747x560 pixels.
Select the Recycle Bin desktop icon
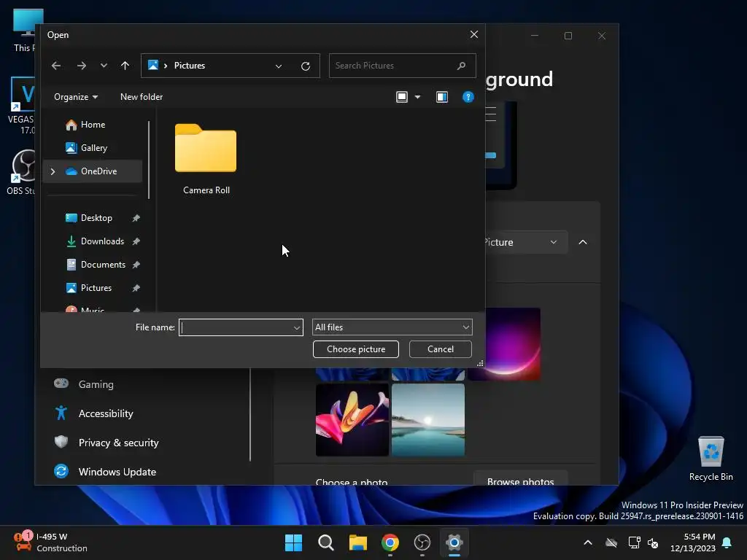pyautogui.click(x=711, y=459)
